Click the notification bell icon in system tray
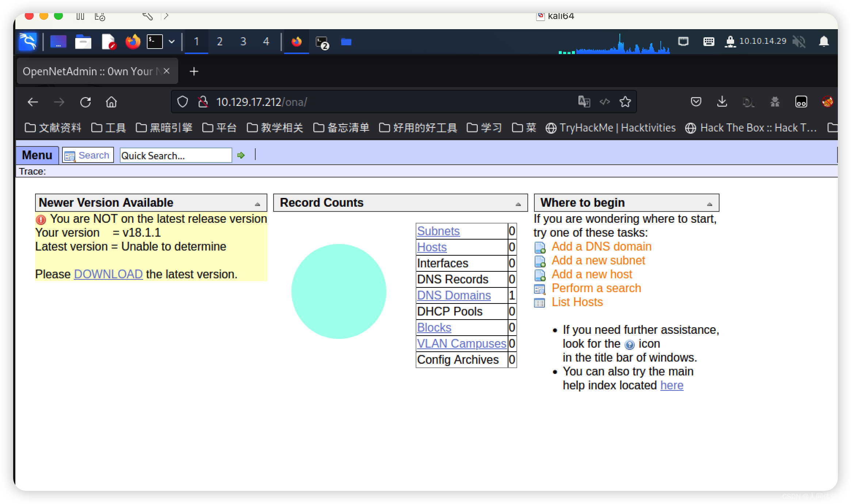Viewport: 851px width, 504px height. [824, 41]
